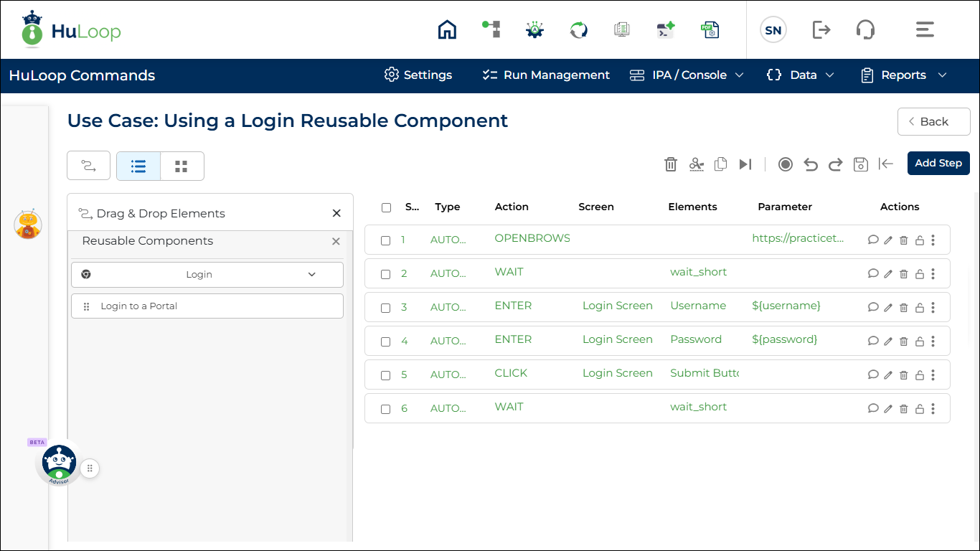Screen dimensions: 980x551
Task: Open Run Management in the navigation bar
Action: [546, 75]
